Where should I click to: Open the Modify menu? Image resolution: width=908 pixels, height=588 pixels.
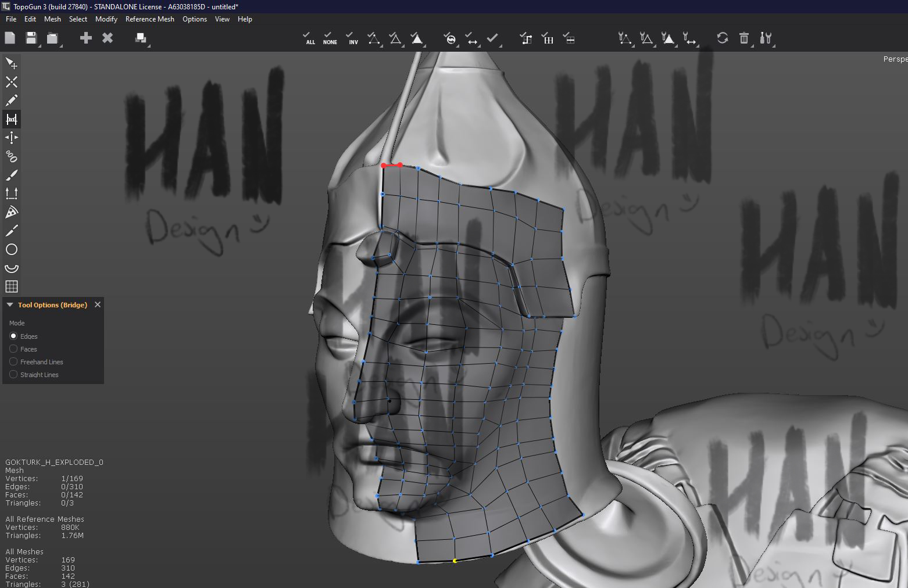[x=106, y=19]
